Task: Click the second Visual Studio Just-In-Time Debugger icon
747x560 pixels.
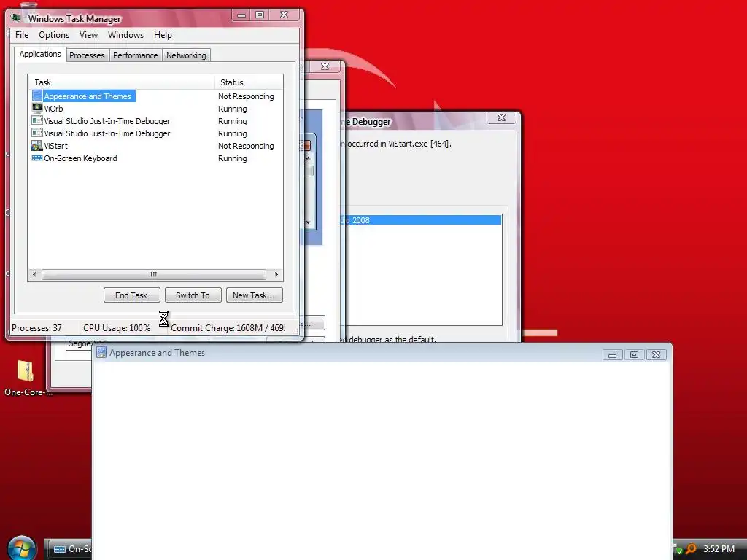Action: point(37,133)
